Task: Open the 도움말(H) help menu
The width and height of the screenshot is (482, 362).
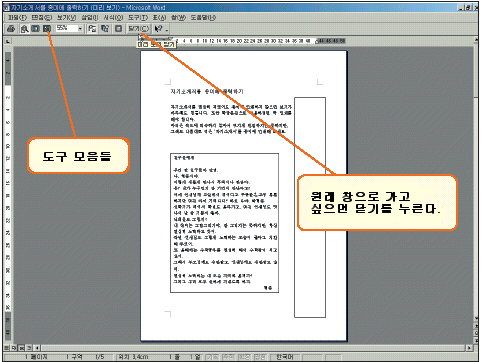Action: tap(203, 17)
